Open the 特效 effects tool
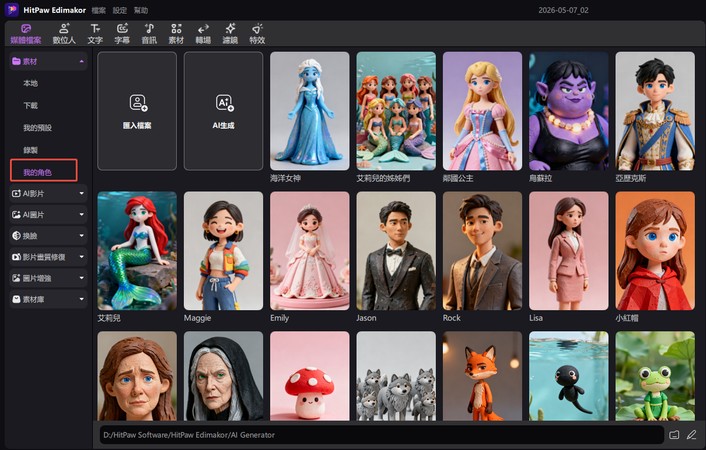Viewport: 706px width, 450px height. pyautogui.click(x=257, y=34)
